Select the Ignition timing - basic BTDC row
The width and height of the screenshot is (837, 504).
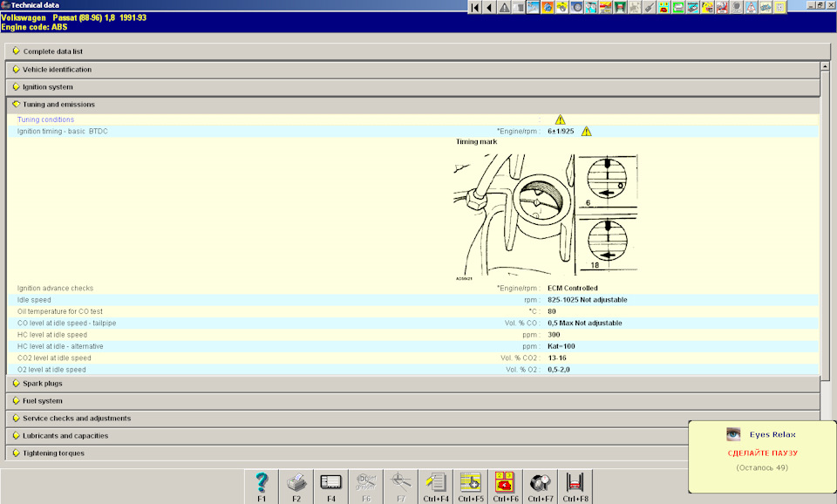413,132
